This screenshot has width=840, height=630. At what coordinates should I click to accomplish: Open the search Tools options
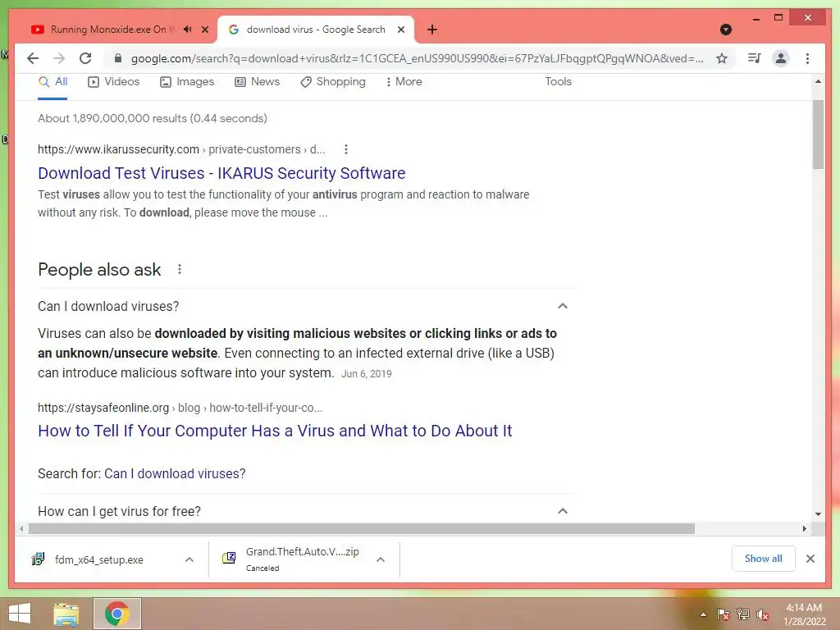[x=558, y=81]
